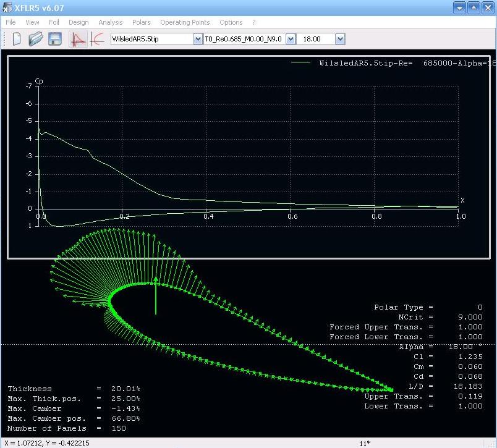Open the Polars menu
The width and height of the screenshot is (497, 448).
pyautogui.click(x=142, y=22)
